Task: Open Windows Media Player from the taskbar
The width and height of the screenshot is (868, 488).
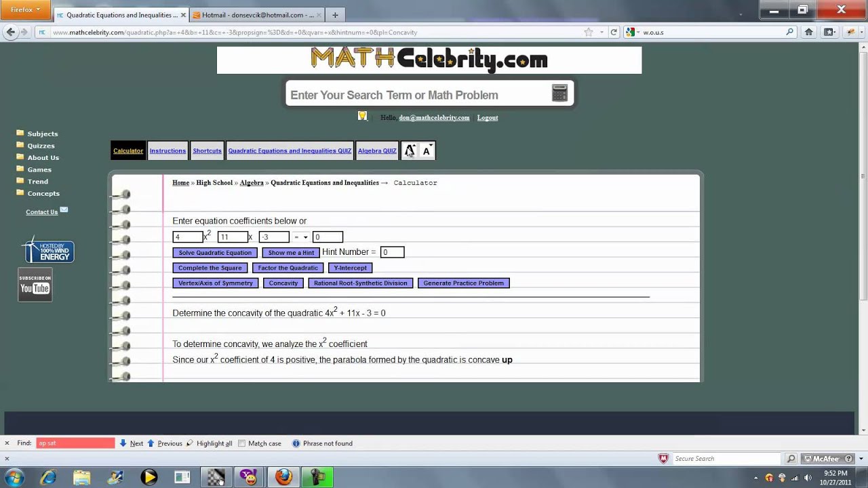Action: click(149, 477)
